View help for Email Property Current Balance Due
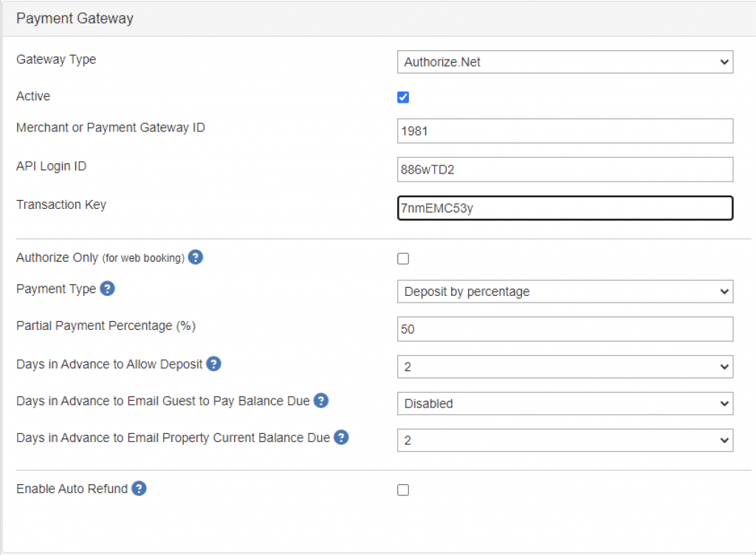The image size is (756, 555). click(341, 438)
